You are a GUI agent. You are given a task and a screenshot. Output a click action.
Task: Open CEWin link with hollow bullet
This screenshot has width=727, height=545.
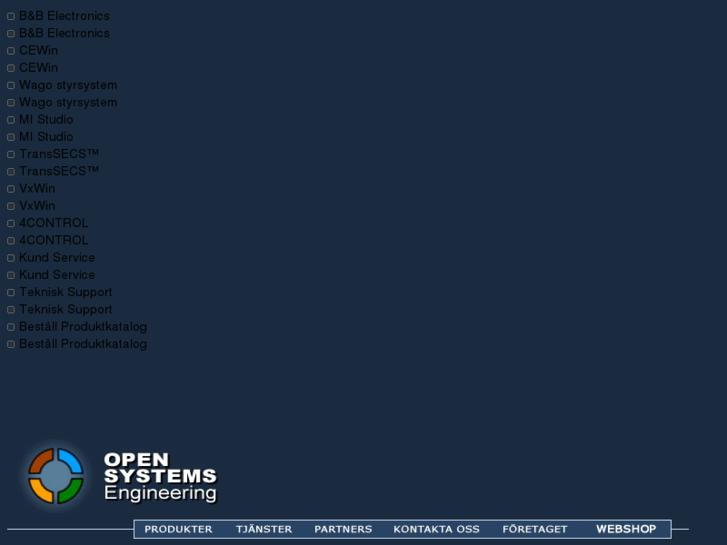click(38, 51)
